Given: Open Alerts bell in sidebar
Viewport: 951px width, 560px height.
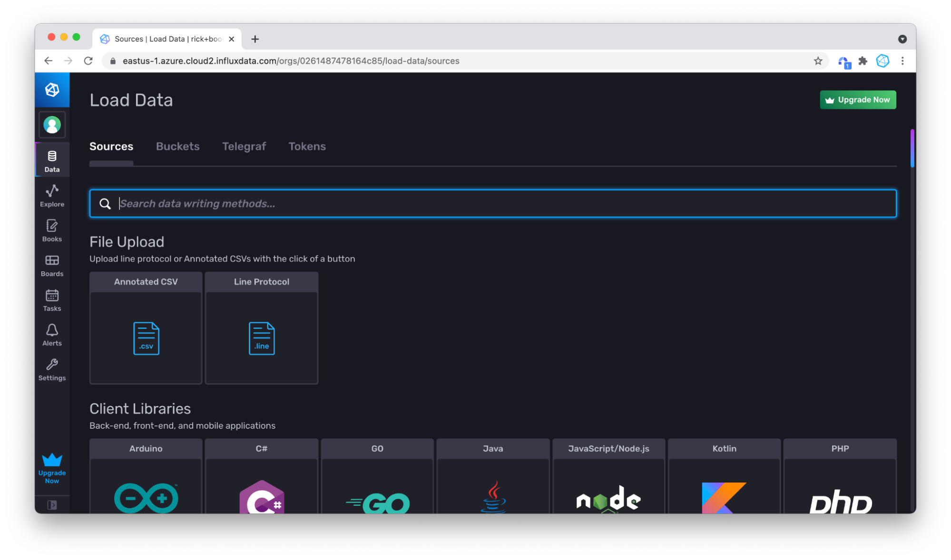Looking at the screenshot, I should coord(52,335).
